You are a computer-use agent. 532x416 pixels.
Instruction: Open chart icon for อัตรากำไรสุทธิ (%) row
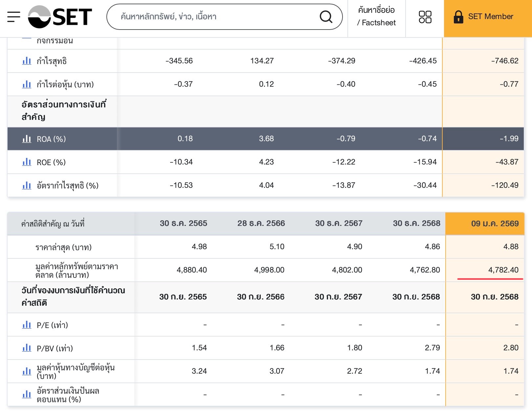coord(27,186)
